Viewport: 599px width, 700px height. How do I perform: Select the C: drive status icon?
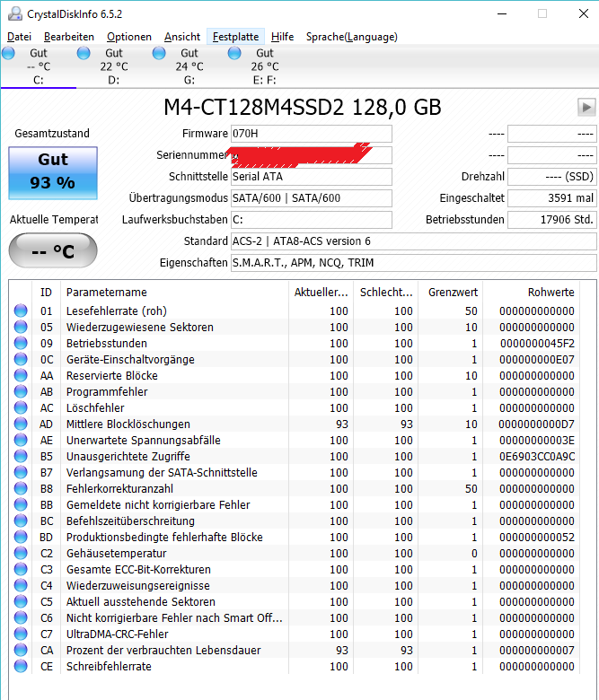[x=8, y=53]
